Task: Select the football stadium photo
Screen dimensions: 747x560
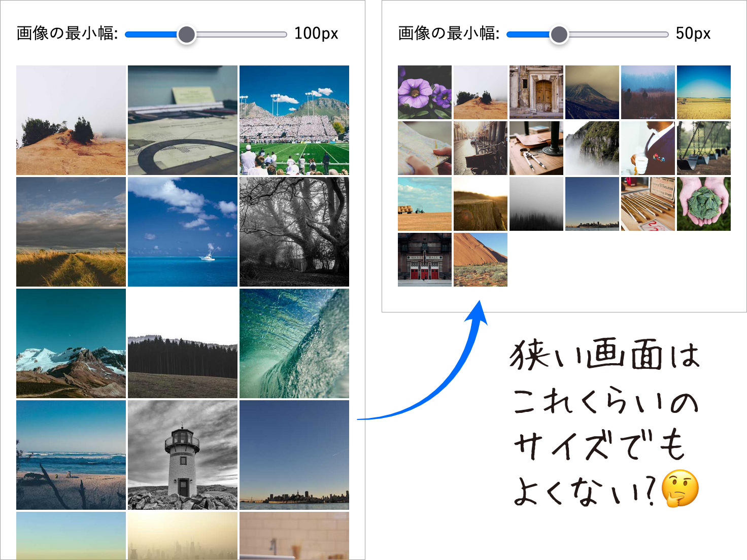Action: point(294,120)
